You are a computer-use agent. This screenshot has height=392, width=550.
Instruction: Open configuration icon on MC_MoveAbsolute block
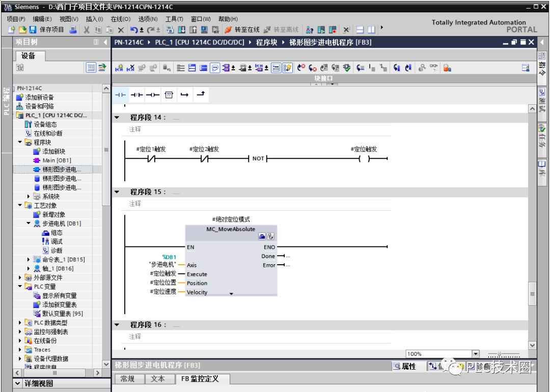coord(262,236)
